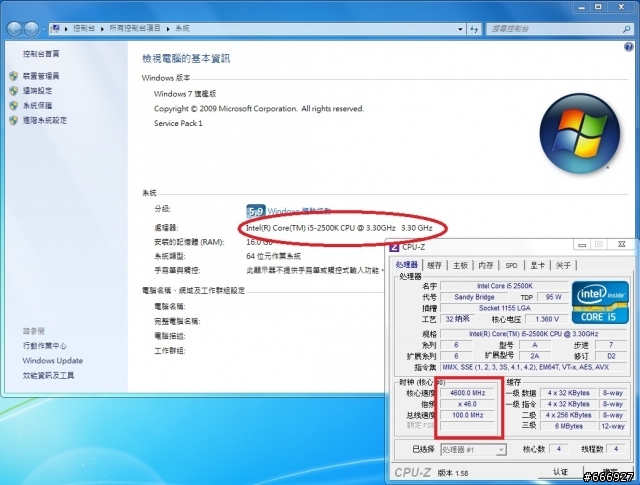The image size is (640, 485).
Task: Open 控制台首頁 in the left sidebar
Action: 41,54
